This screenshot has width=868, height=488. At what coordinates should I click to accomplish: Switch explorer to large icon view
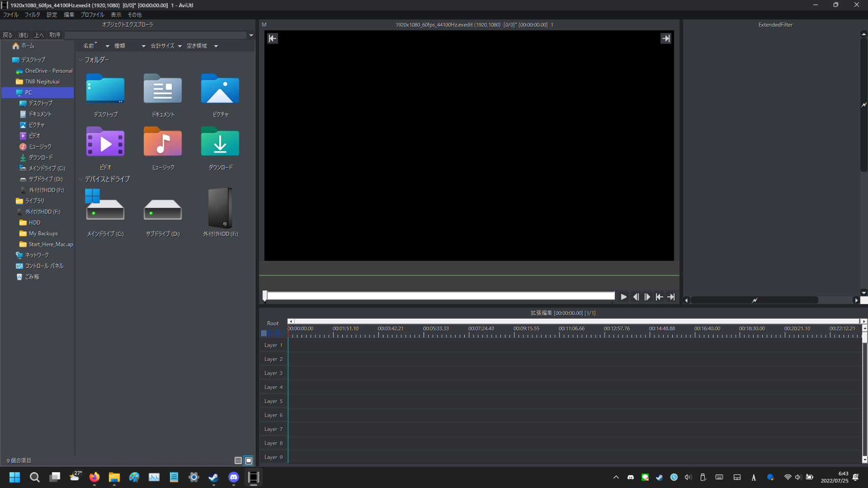click(249, 461)
